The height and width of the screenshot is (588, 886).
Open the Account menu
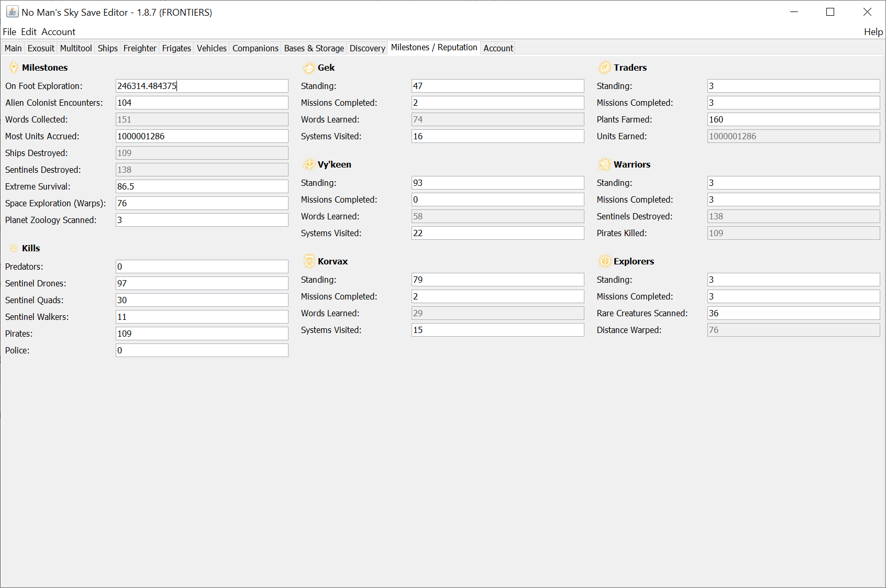tap(58, 32)
